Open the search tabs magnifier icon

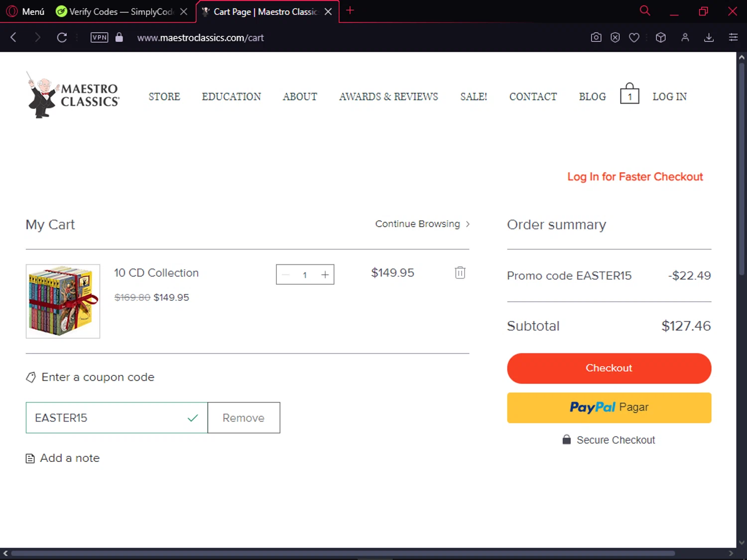point(645,10)
